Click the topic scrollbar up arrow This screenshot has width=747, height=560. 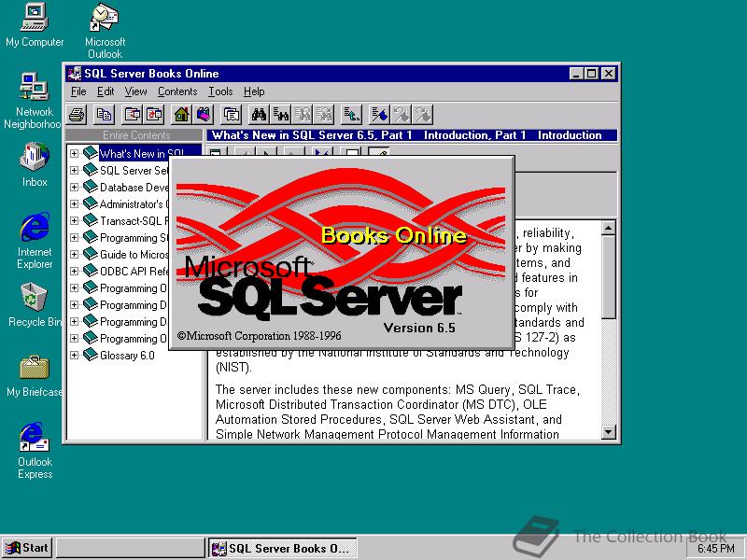(609, 228)
